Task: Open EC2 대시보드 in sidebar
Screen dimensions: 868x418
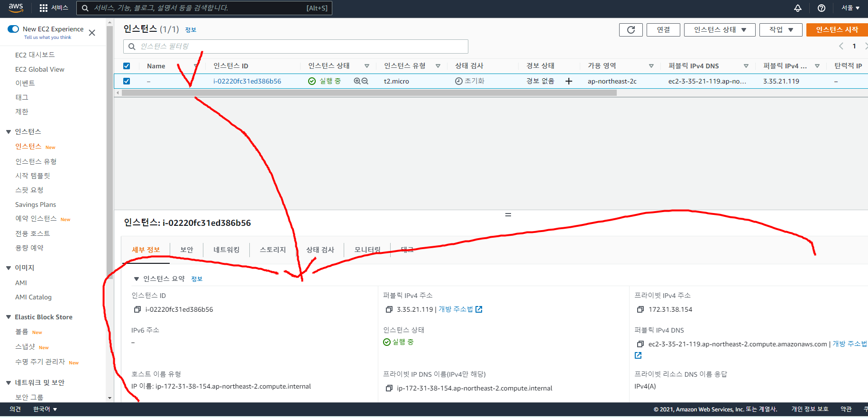Action: tap(35, 55)
